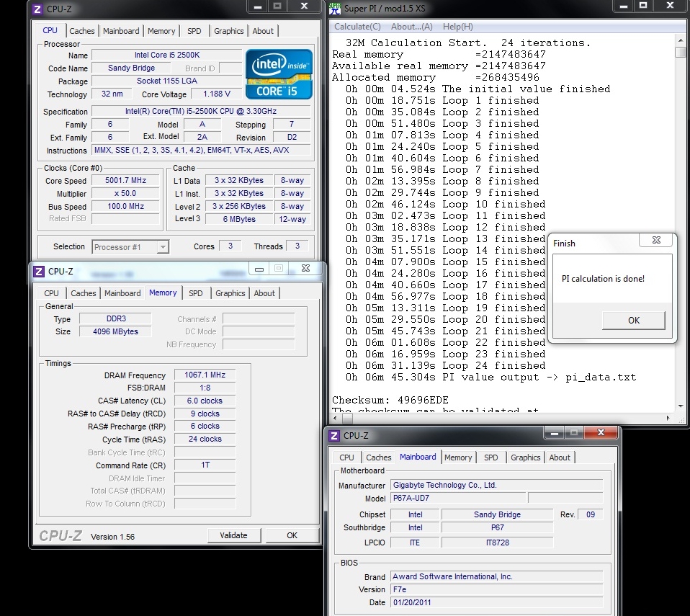690x616 pixels.
Task: Click the Super PI title bar icon
Action: [x=335, y=8]
